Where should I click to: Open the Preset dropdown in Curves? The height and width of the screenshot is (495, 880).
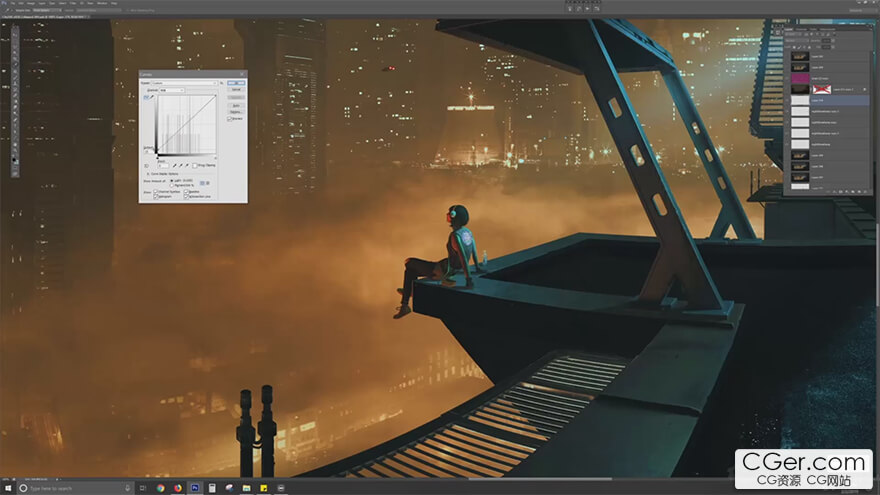[x=185, y=83]
